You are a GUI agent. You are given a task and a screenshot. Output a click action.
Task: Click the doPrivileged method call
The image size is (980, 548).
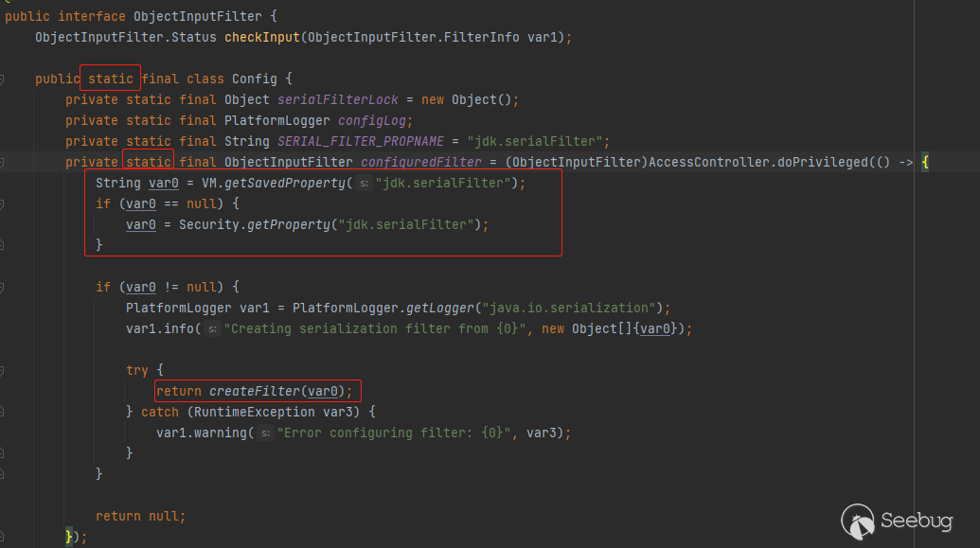coord(823,163)
